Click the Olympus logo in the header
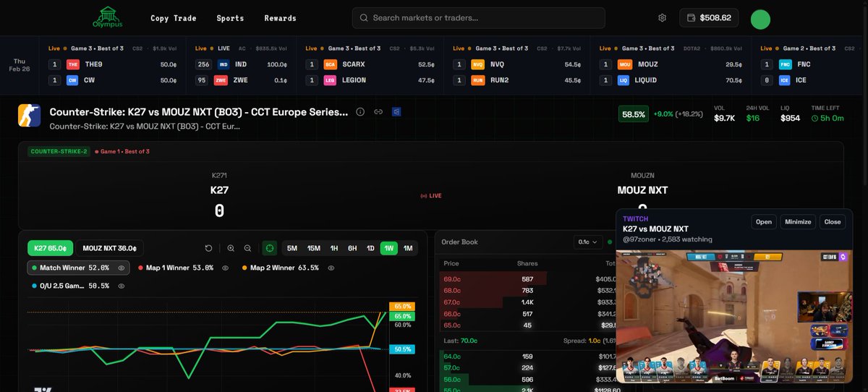Image resolution: width=868 pixels, height=392 pixels. [108, 17]
